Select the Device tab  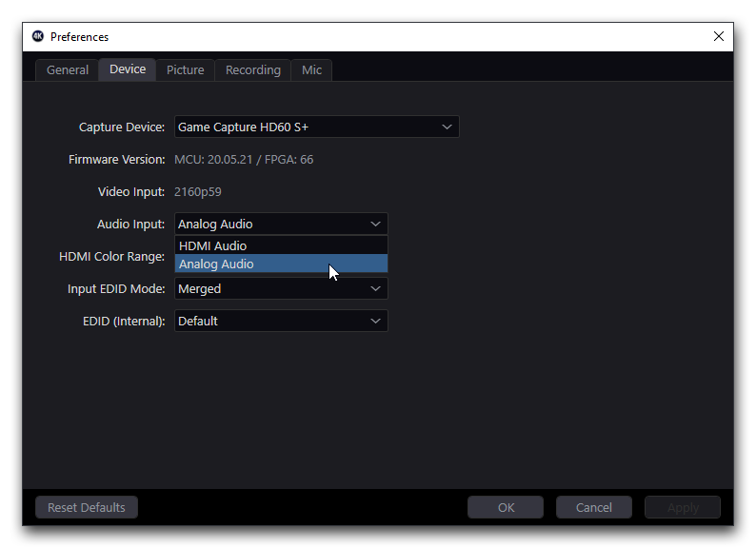tap(128, 69)
